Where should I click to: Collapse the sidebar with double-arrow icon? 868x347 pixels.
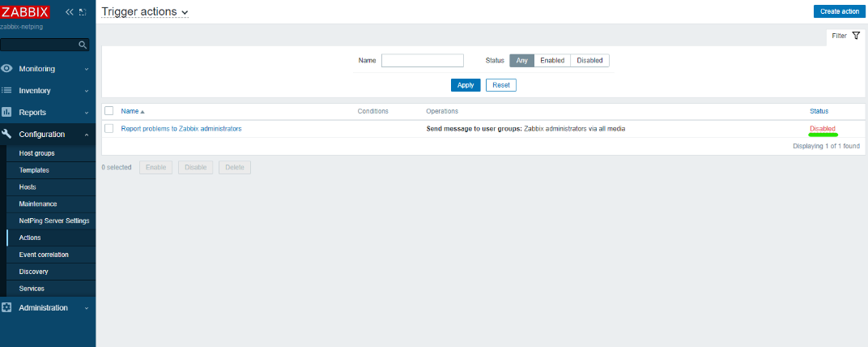pyautogui.click(x=69, y=12)
